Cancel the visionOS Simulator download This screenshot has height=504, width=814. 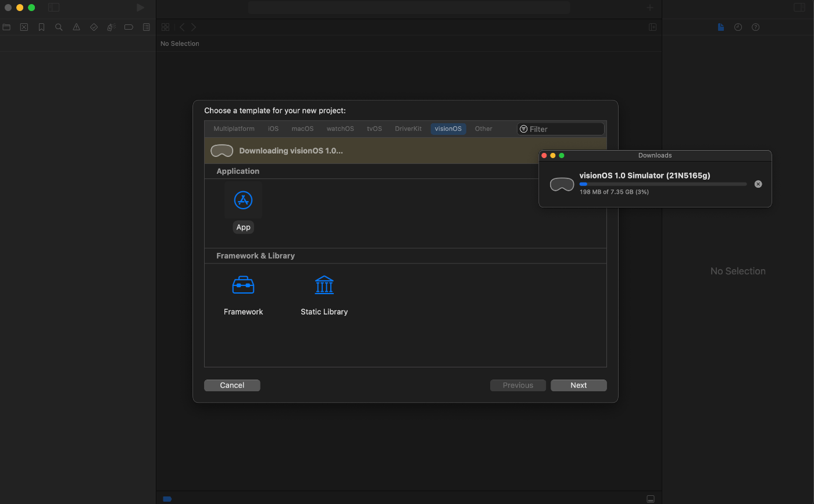(758, 184)
